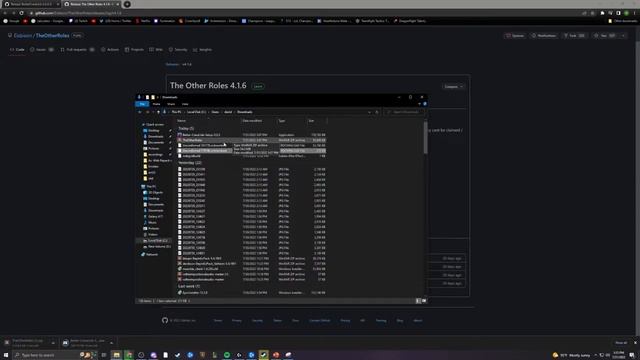
Task: Click Refresh button beside Explorer address bar
Action: click(377, 112)
